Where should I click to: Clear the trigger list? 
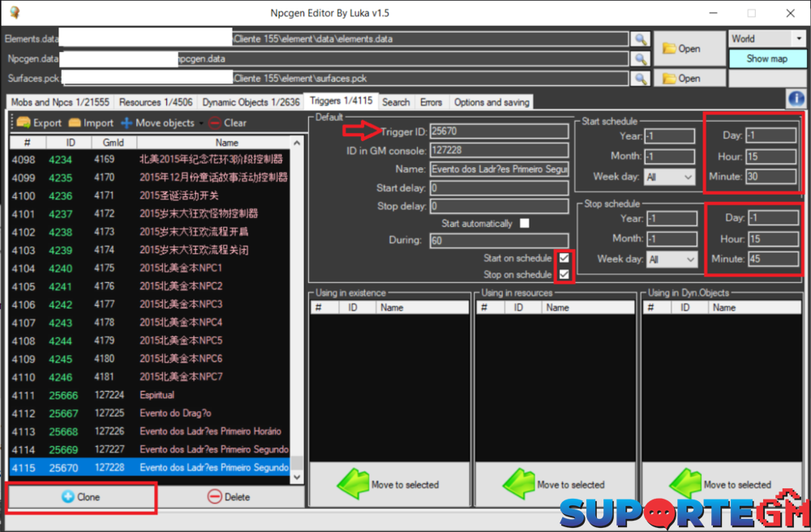click(227, 123)
